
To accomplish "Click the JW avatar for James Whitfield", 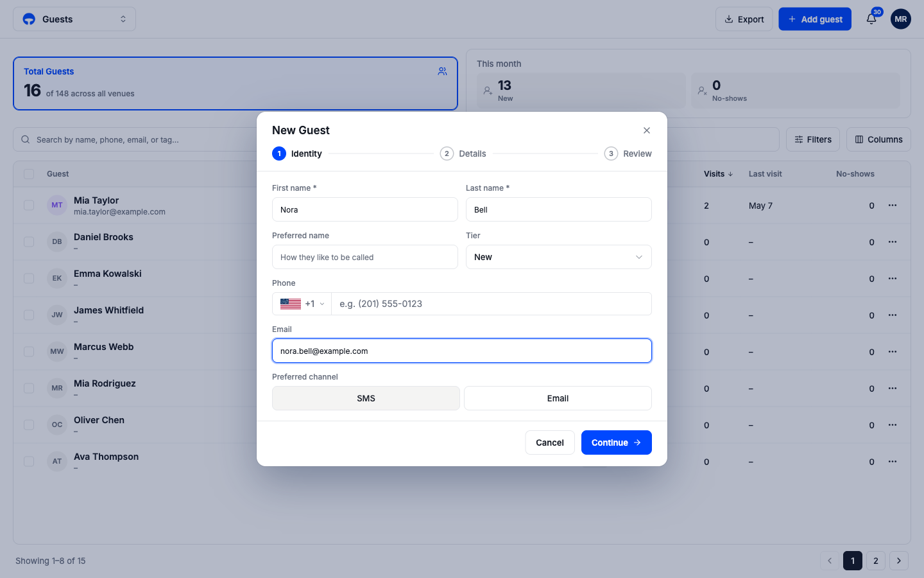I will coord(57,315).
